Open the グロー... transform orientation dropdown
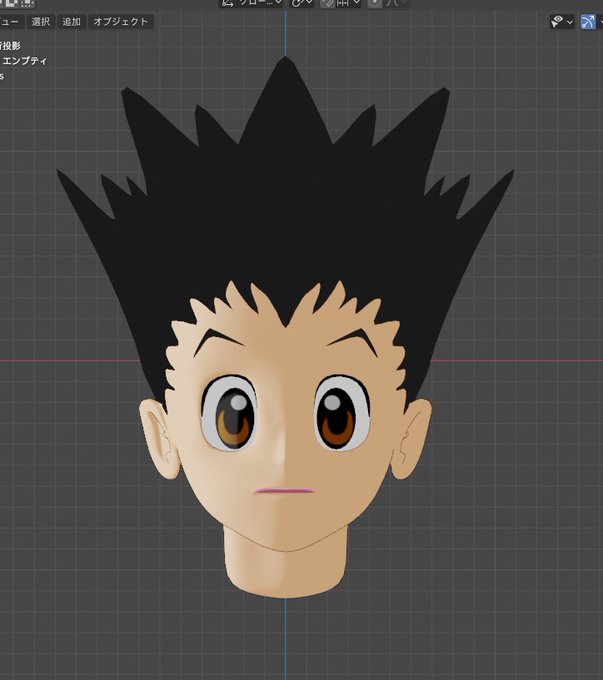Image resolution: width=603 pixels, height=680 pixels. click(252, 3)
